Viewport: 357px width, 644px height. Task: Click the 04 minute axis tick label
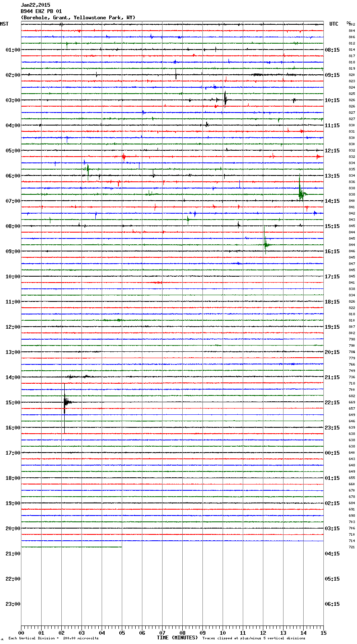pyautogui.click(x=102, y=633)
